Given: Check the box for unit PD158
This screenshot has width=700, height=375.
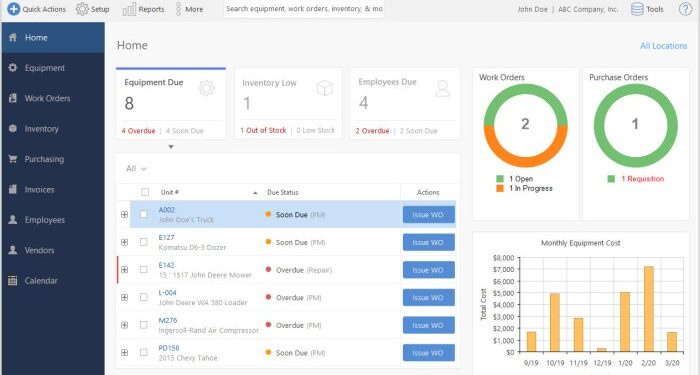Looking at the screenshot, I should pos(143,353).
